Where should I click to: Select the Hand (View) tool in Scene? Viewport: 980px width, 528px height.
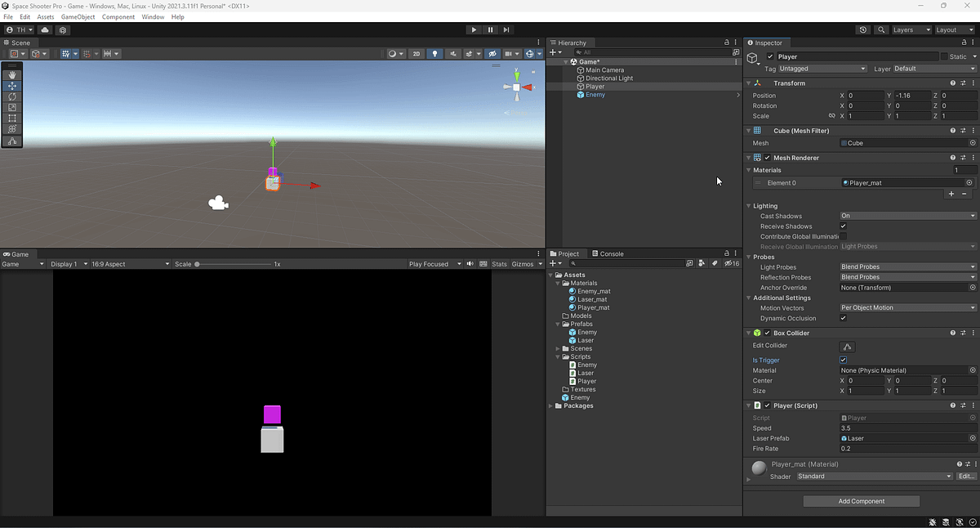point(12,75)
